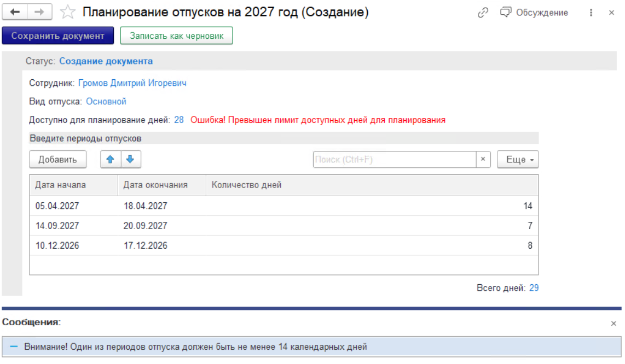Click the 14 calendar days warning message
The image size is (625, 364).
(312, 347)
